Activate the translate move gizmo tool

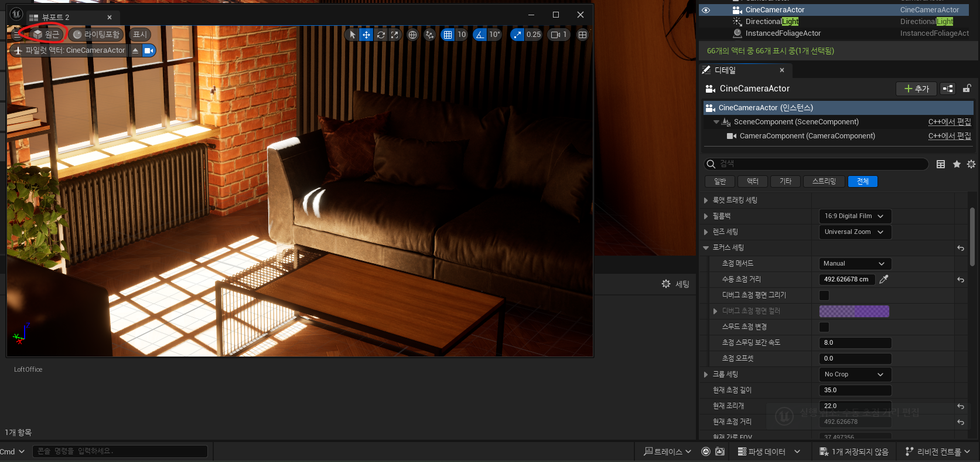[x=366, y=35]
